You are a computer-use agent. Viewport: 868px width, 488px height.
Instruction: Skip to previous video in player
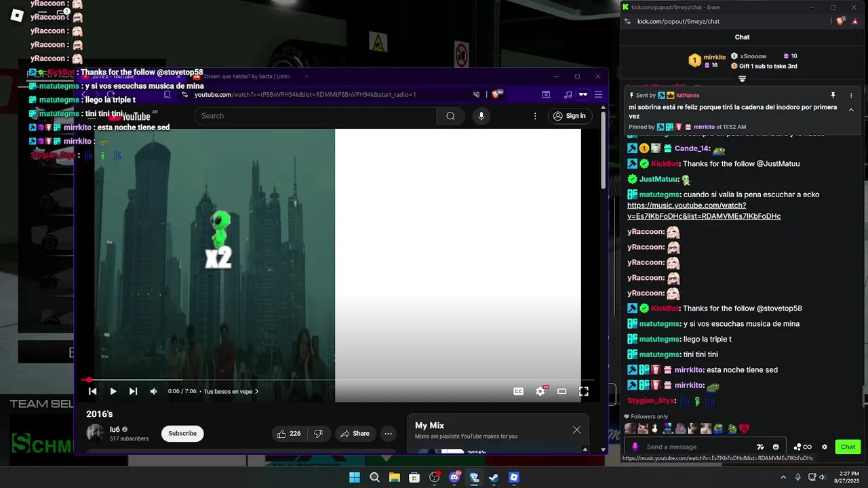(93, 391)
